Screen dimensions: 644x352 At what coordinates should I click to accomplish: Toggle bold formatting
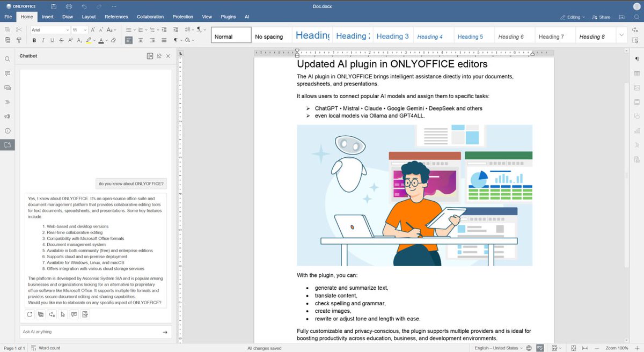pos(34,40)
